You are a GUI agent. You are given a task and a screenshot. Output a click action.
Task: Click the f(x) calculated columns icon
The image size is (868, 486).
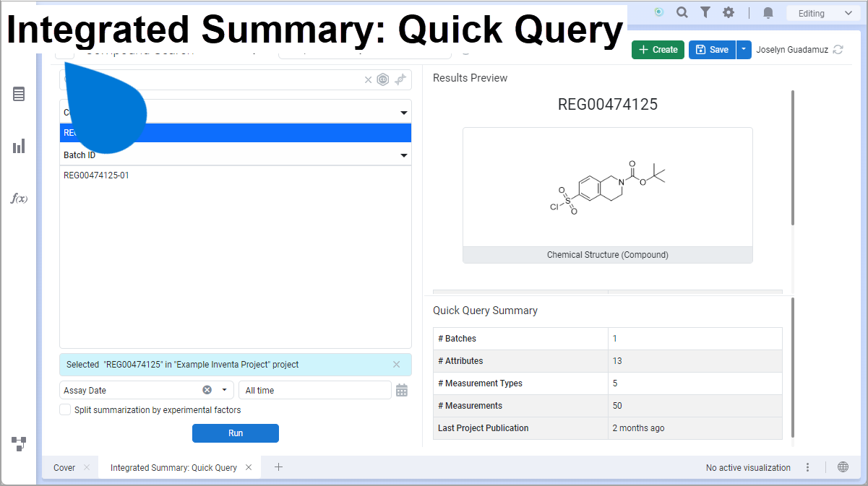[19, 198]
